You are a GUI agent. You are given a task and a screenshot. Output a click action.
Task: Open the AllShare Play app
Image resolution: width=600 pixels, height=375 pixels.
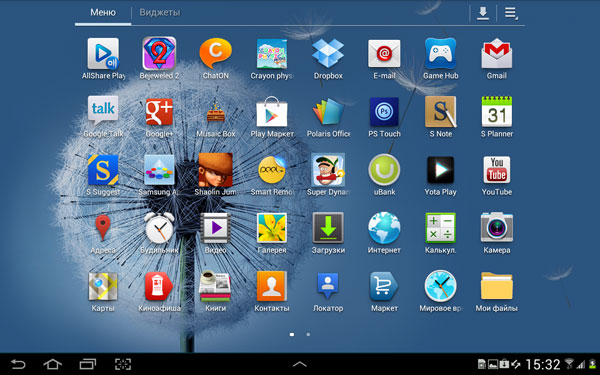click(103, 54)
